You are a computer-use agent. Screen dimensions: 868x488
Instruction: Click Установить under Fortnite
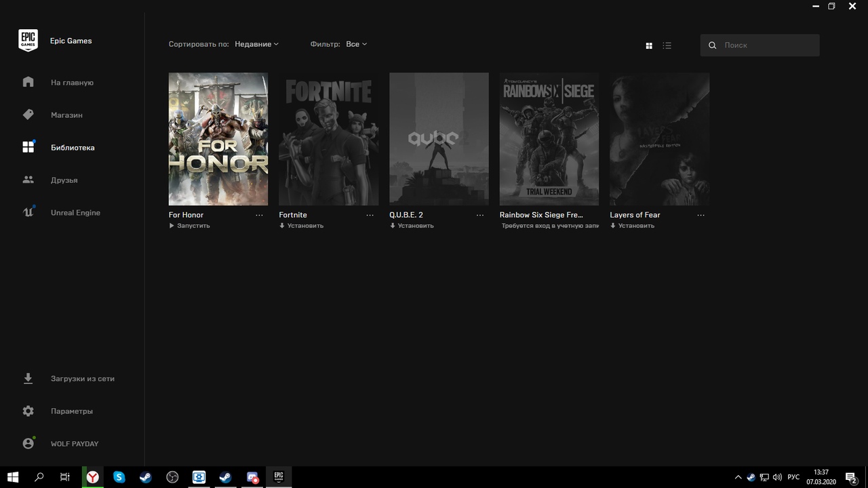301,226
